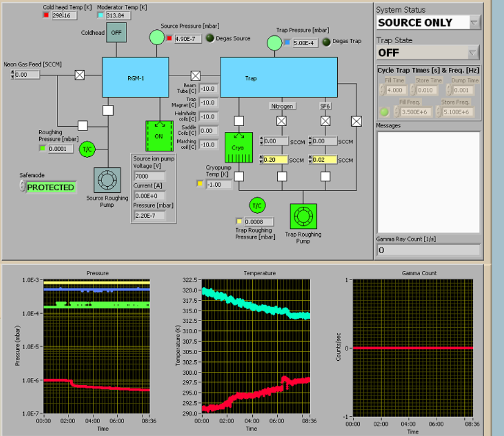Click the cyan Moderator Temp color swatch

(100, 15)
